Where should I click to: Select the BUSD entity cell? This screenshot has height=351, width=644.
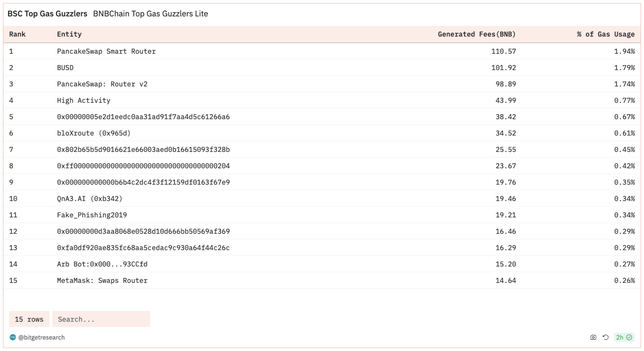coord(65,68)
